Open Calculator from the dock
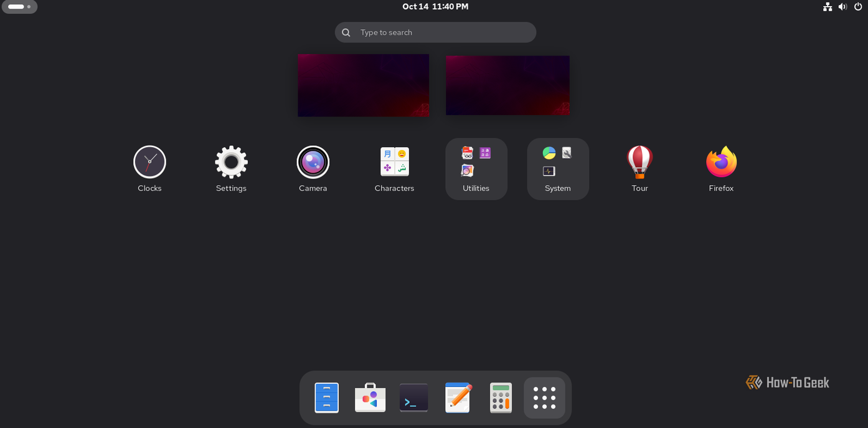 pyautogui.click(x=501, y=397)
